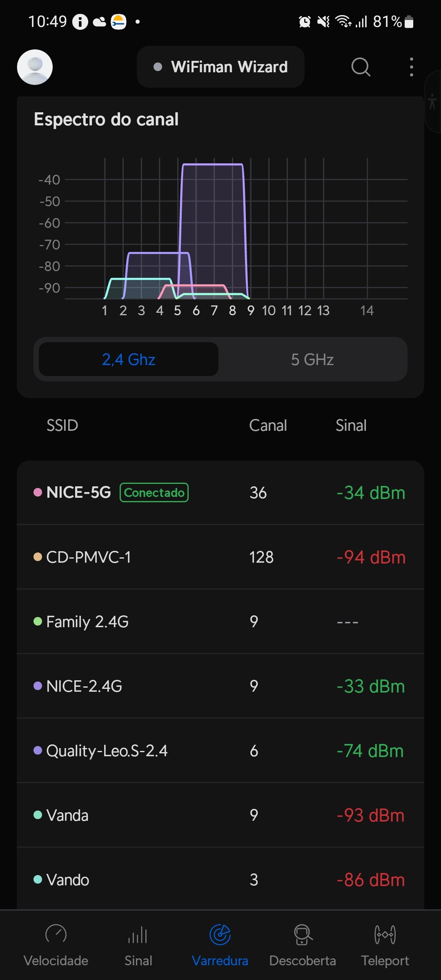Tap the profile avatar picture
Image resolution: width=441 pixels, height=980 pixels.
[35, 67]
